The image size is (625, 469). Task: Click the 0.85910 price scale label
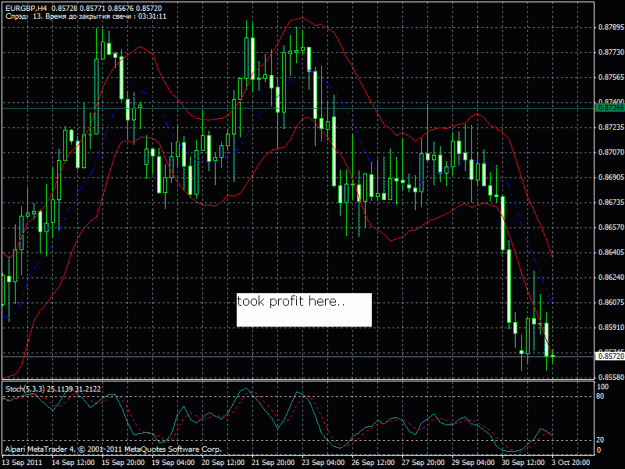pyautogui.click(x=611, y=327)
